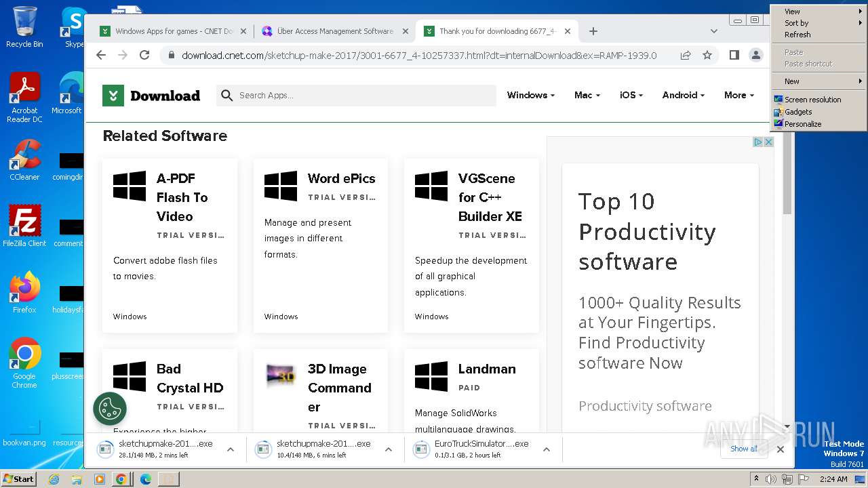Screen dimensions: 868x488
Task: Expand the Windows dropdown in site nav
Action: pos(530,96)
